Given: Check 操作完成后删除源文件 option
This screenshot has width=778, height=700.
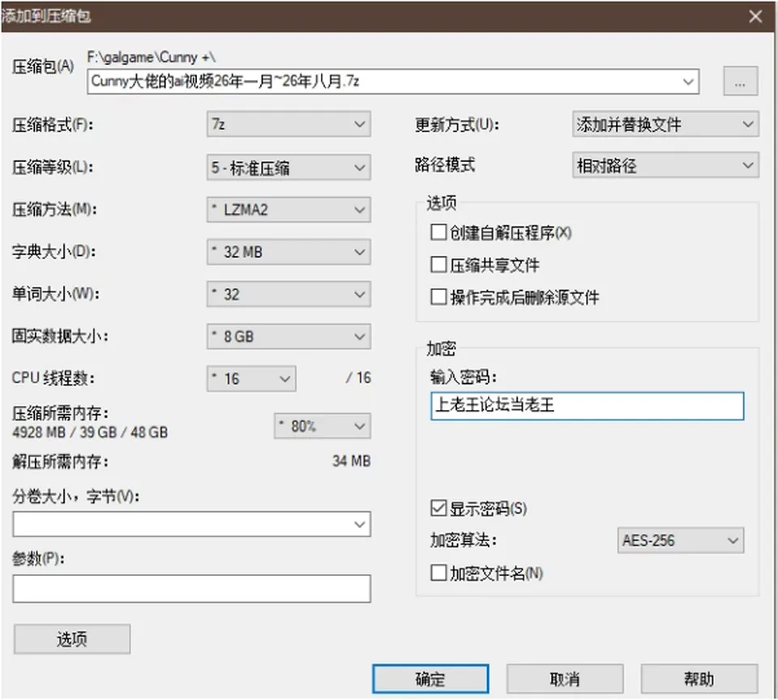Looking at the screenshot, I should [x=438, y=297].
